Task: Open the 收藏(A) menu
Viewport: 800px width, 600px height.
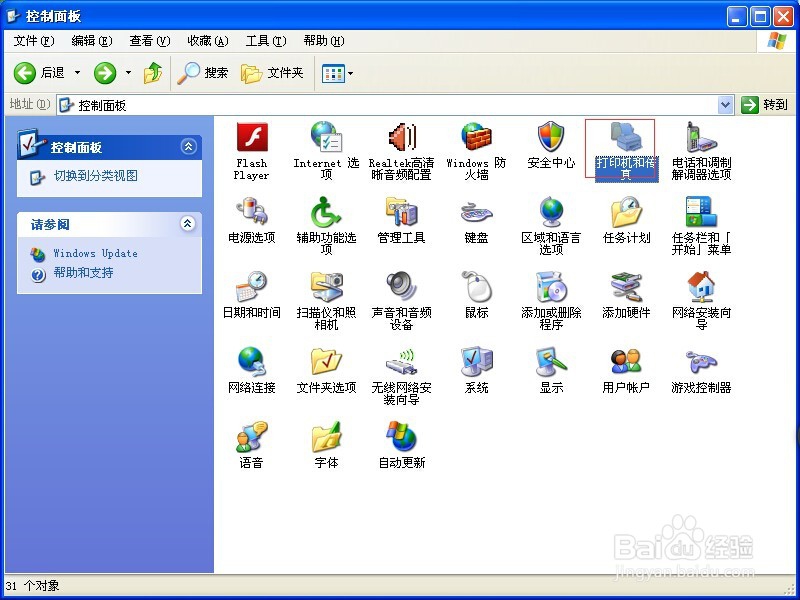Action: [208, 41]
